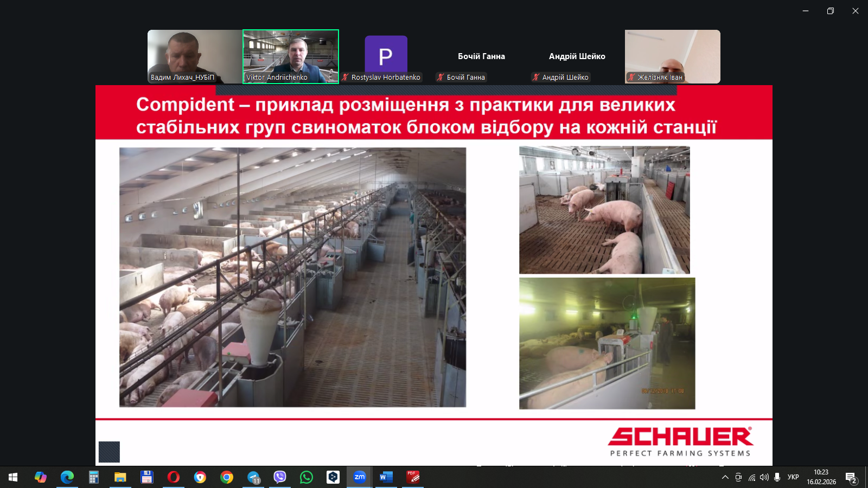Open Google Chrome from the taskbar

pos(227,477)
